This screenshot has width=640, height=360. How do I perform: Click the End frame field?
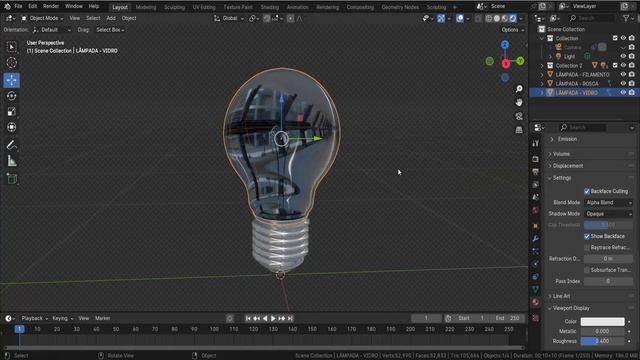[508, 318]
